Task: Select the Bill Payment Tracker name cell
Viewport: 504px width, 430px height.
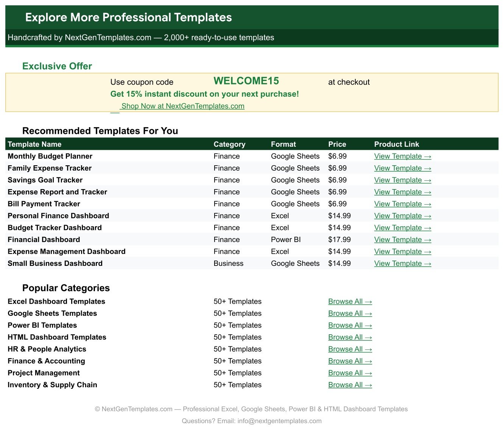Action: tap(44, 204)
